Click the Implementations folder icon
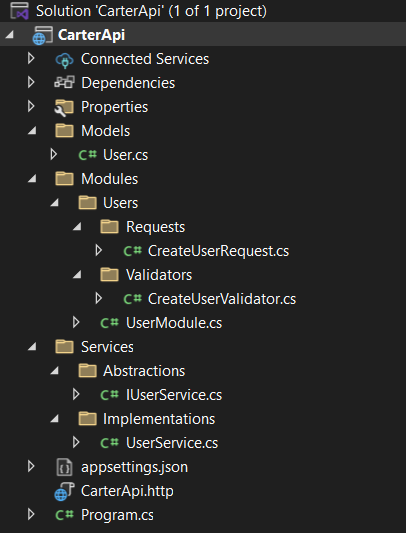406x533 pixels. click(87, 418)
